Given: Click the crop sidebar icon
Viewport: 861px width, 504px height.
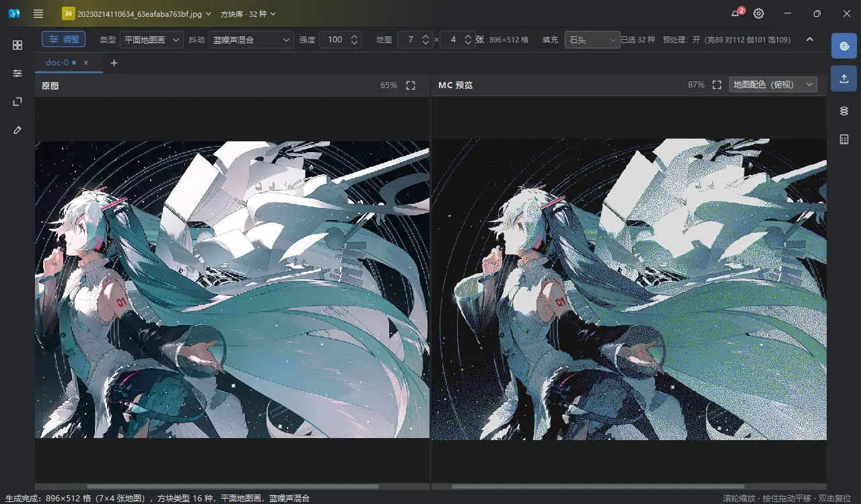Looking at the screenshot, I should [x=18, y=102].
